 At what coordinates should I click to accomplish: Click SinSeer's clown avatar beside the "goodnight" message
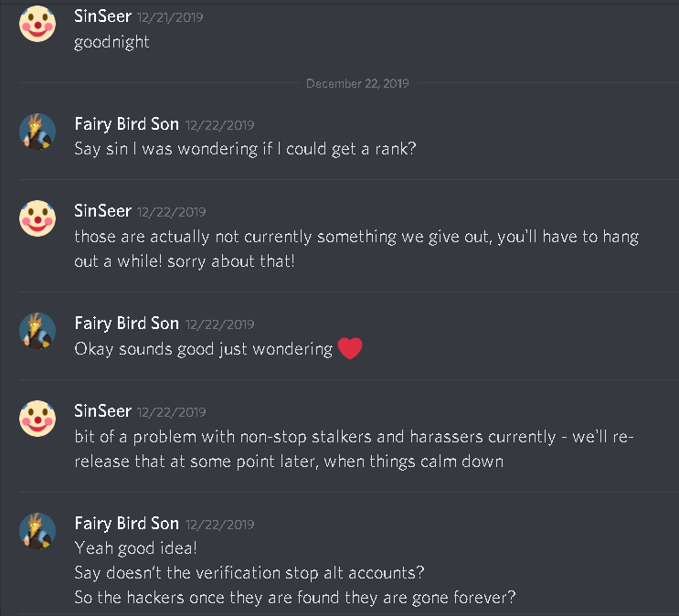37,25
